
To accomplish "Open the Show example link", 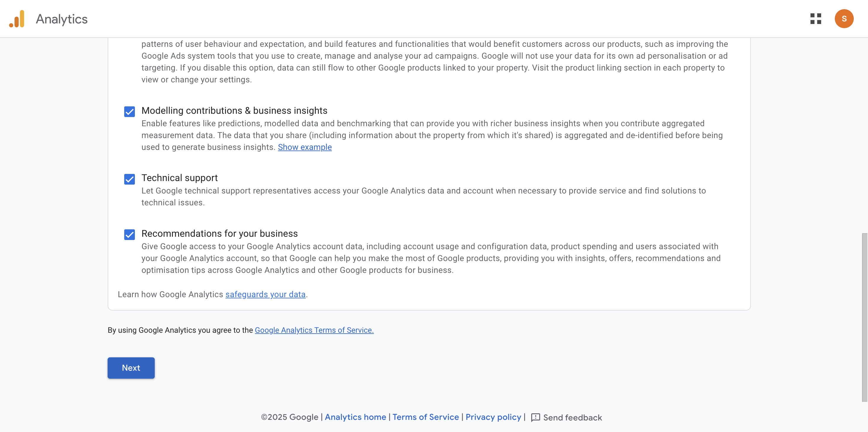I will click(305, 147).
